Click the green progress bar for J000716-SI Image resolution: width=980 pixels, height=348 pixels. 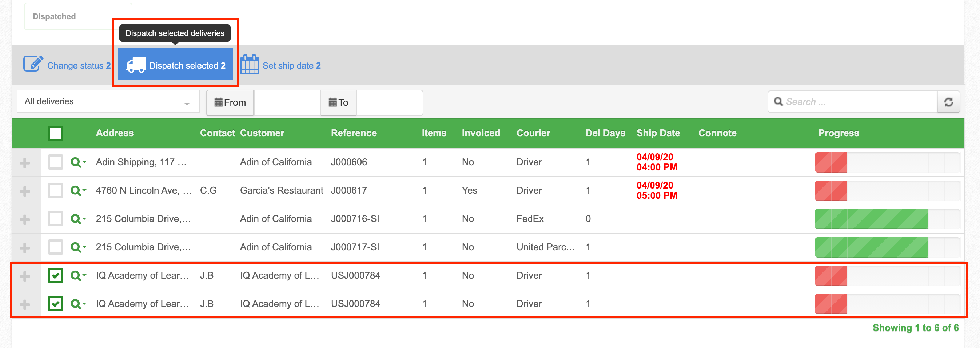point(871,219)
